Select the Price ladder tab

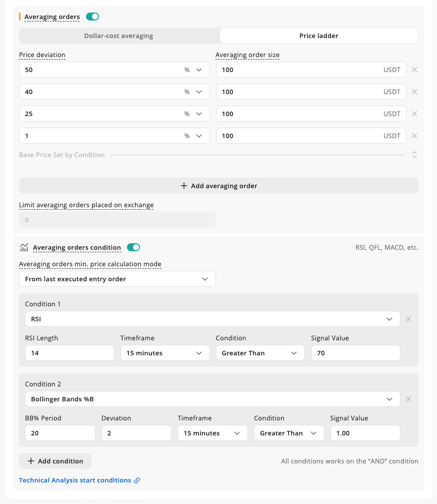(x=319, y=36)
